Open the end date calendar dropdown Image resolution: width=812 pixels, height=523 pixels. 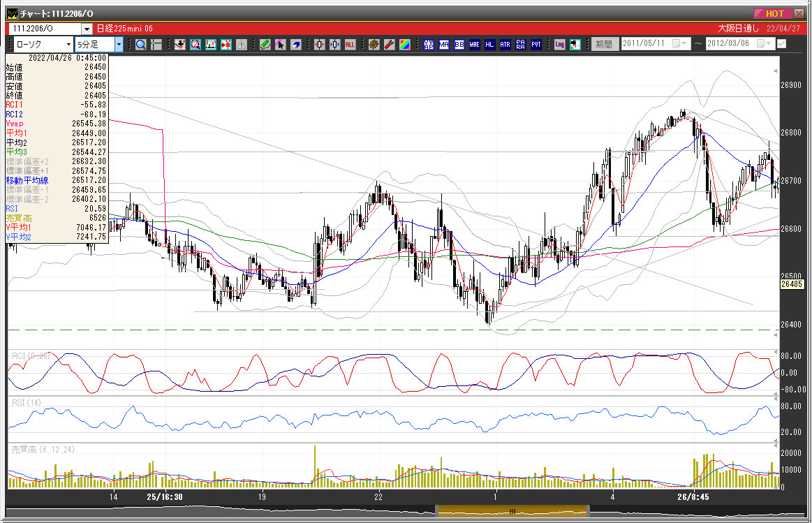pyautogui.click(x=764, y=43)
